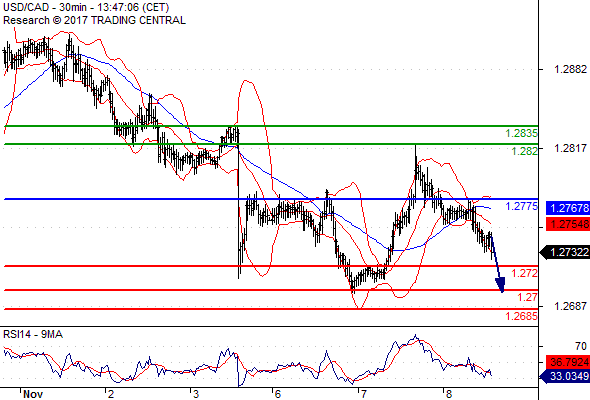The image size is (590, 400).
Task: Click the Trading Central research copyright text
Action: (x=94, y=20)
